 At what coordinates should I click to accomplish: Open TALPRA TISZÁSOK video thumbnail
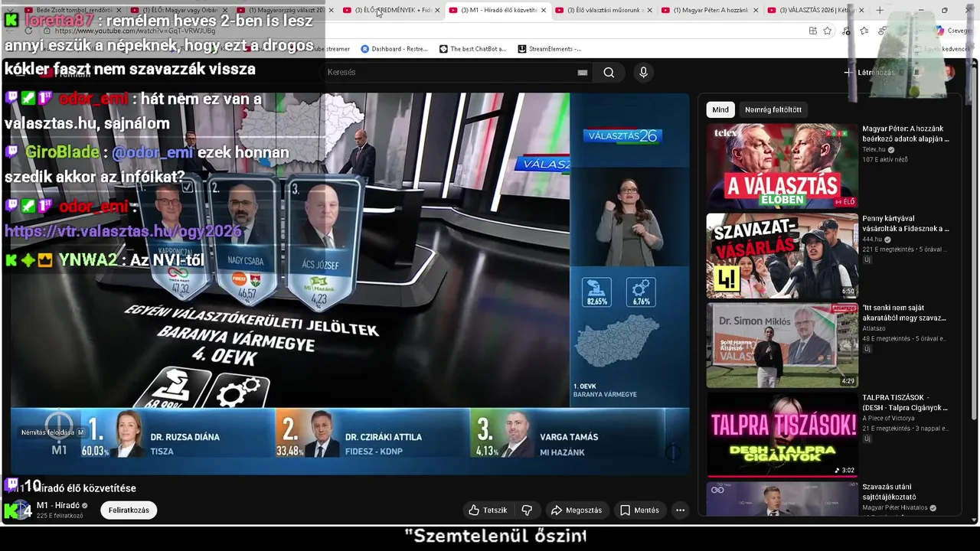pyautogui.click(x=782, y=435)
